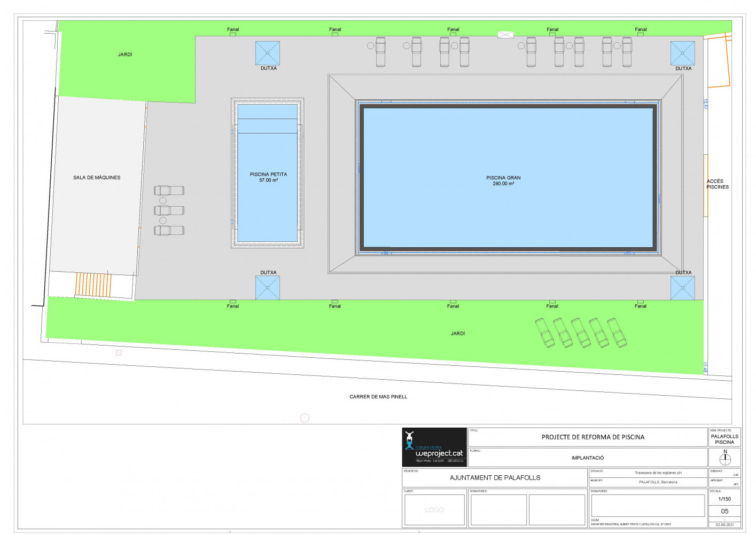This screenshot has width=756, height=534.
Task: Select the Travessera de les esplanes s/n address
Action: tap(658, 473)
